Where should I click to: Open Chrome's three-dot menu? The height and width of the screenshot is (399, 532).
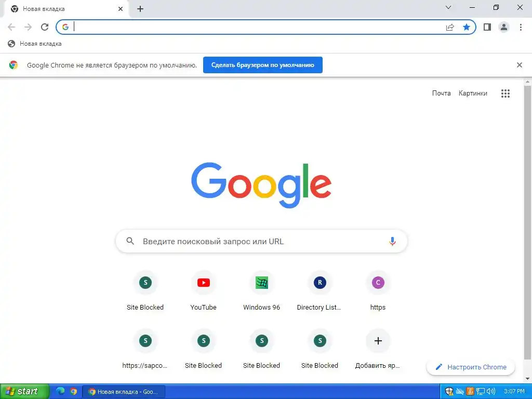click(x=521, y=27)
